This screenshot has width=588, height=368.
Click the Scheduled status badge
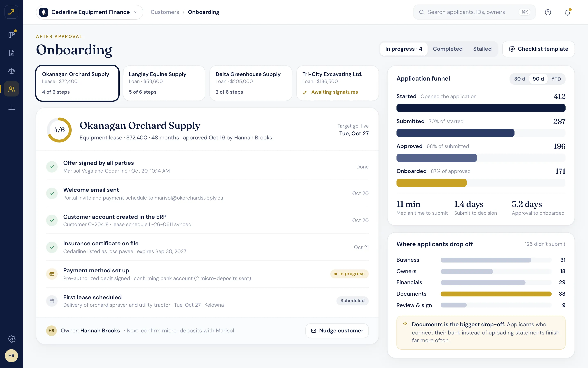[x=352, y=301]
